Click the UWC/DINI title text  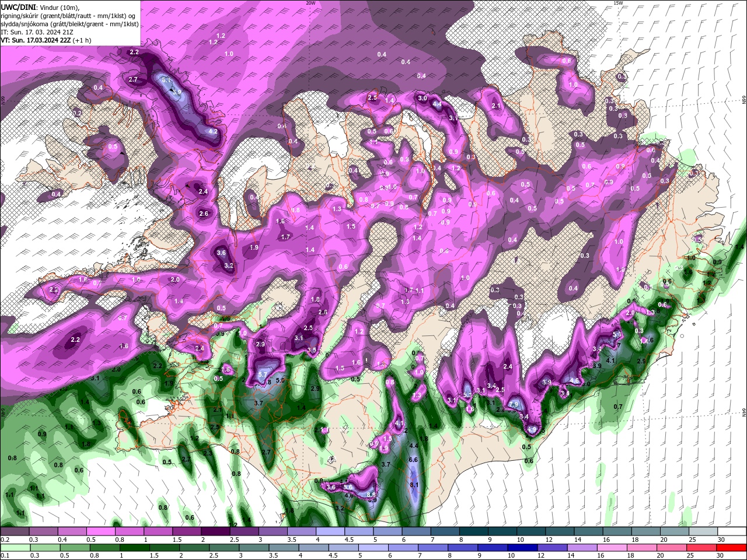(x=18, y=7)
